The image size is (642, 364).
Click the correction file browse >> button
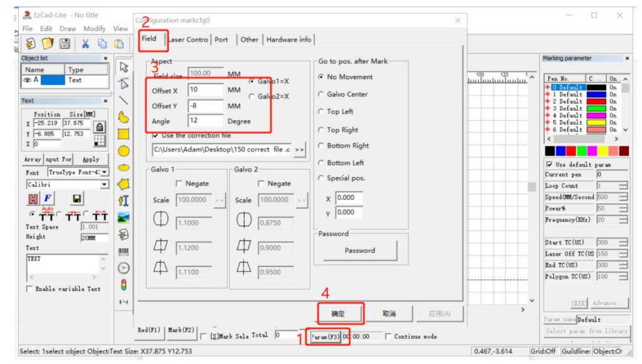click(x=300, y=150)
